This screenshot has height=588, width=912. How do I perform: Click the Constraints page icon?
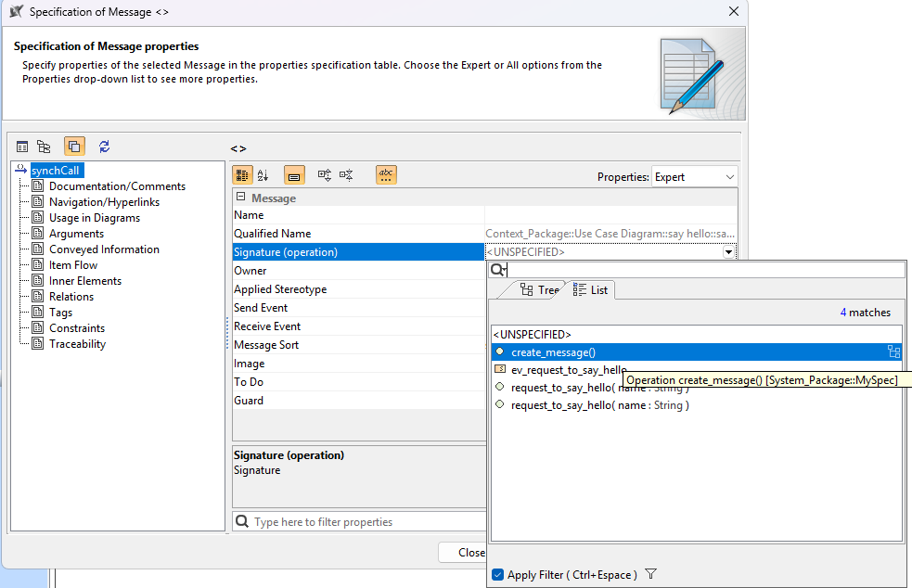click(x=38, y=327)
